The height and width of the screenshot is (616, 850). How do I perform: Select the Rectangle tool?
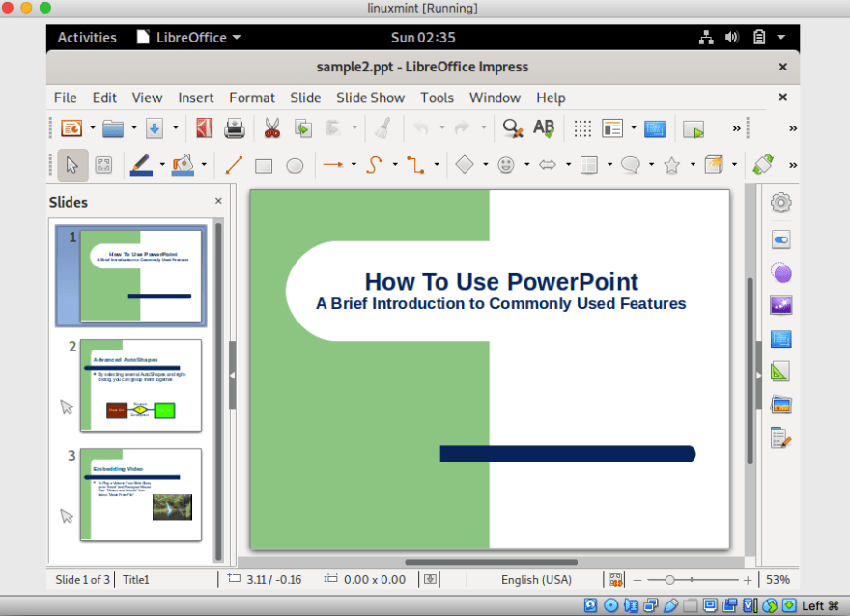click(x=264, y=165)
